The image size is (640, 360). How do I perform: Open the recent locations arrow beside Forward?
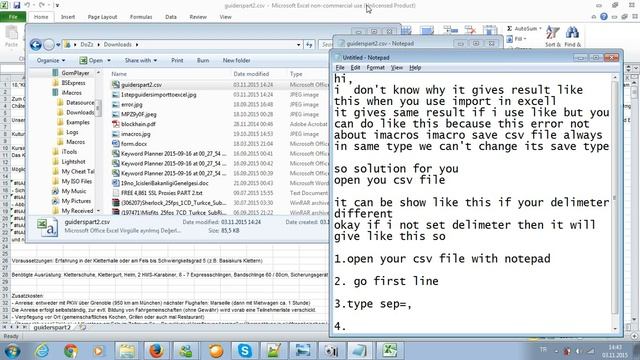click(58, 44)
